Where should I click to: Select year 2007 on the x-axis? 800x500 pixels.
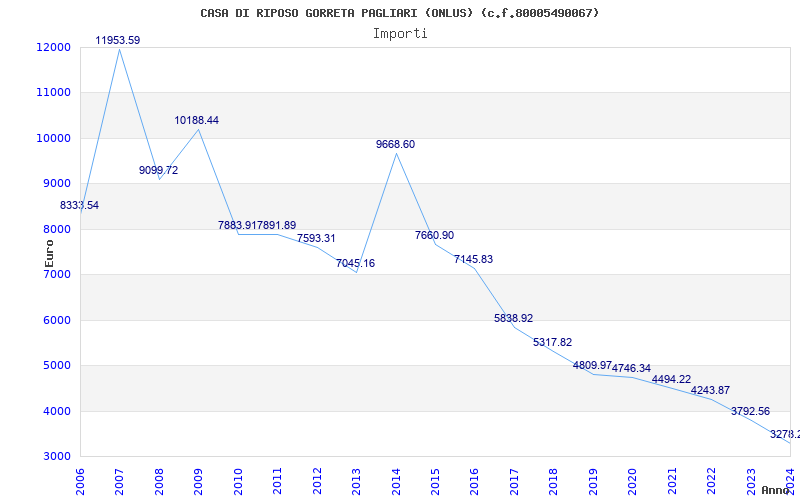coord(119,481)
